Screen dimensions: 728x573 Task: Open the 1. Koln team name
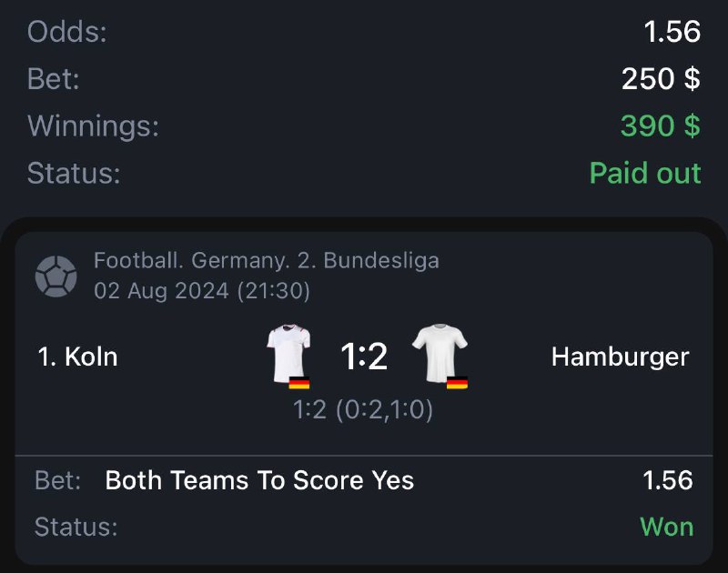click(x=78, y=357)
